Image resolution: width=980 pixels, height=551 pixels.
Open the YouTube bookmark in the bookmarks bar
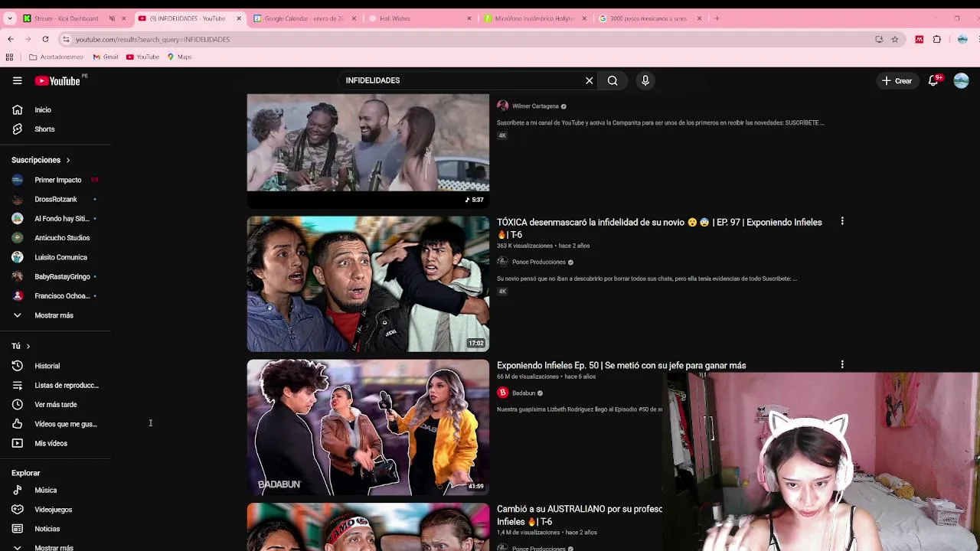pyautogui.click(x=142, y=57)
